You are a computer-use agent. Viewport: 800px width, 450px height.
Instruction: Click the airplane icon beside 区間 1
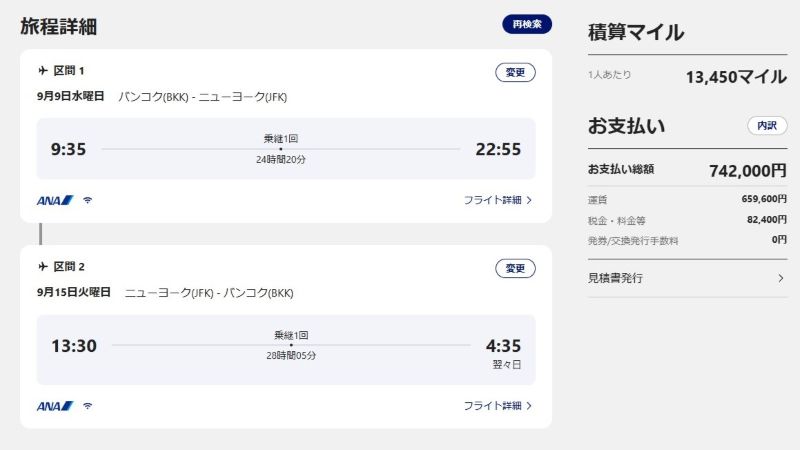(43, 70)
